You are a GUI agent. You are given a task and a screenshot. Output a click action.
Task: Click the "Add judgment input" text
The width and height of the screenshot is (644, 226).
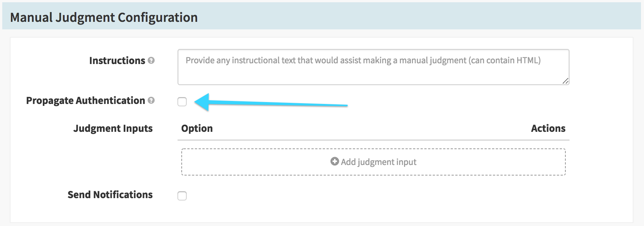(378, 162)
